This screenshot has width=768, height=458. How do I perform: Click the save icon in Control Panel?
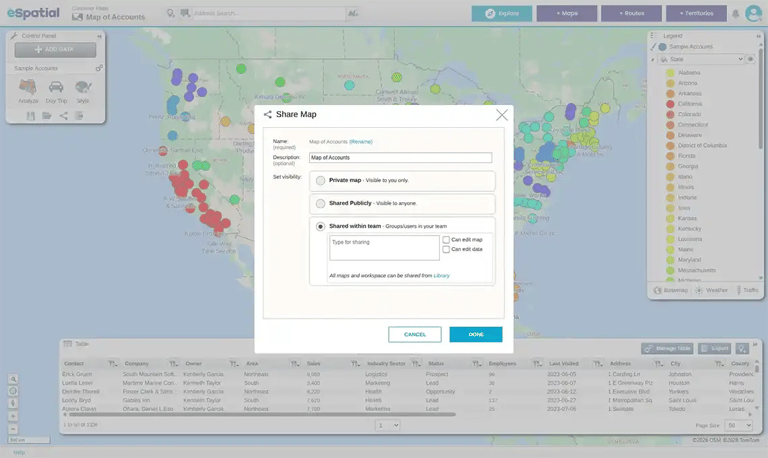point(30,116)
